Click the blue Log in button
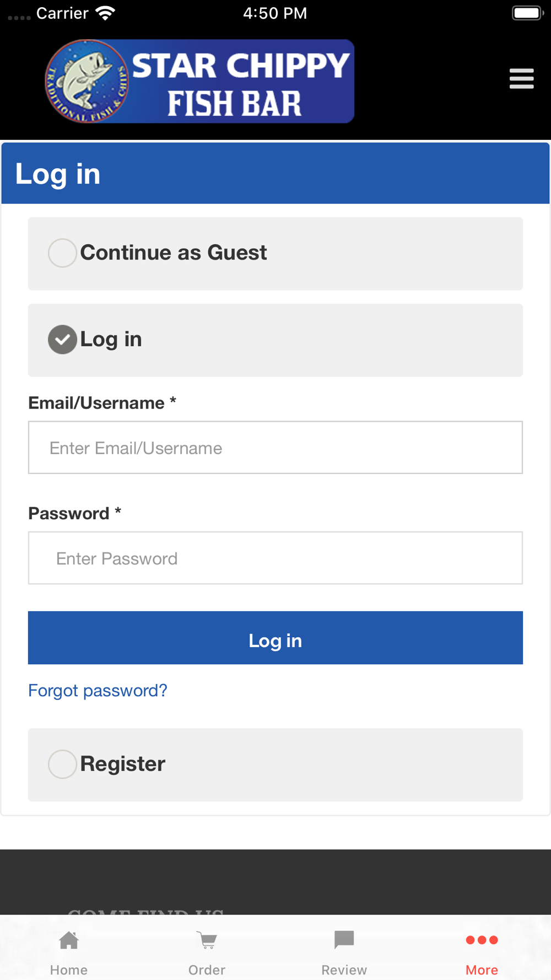This screenshot has height=980, width=551. tap(275, 638)
